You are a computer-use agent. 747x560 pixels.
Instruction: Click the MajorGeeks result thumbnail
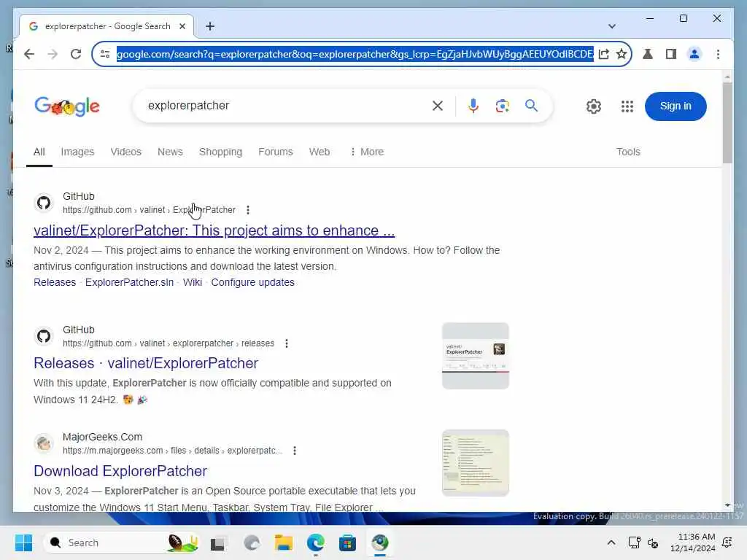pos(476,463)
